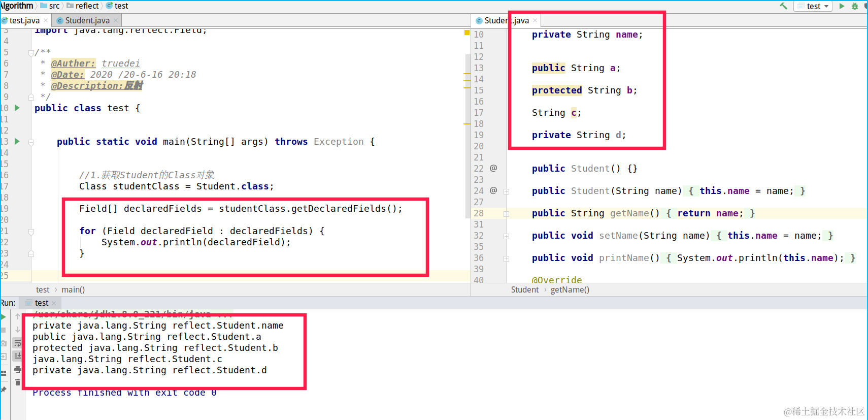
Task: Click src folder in navigation breadcrumb
Action: click(x=50, y=6)
